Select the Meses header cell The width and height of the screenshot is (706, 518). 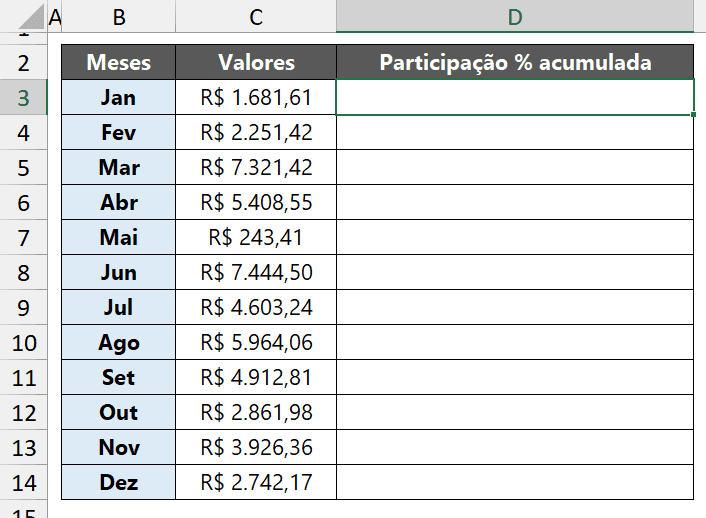point(119,63)
